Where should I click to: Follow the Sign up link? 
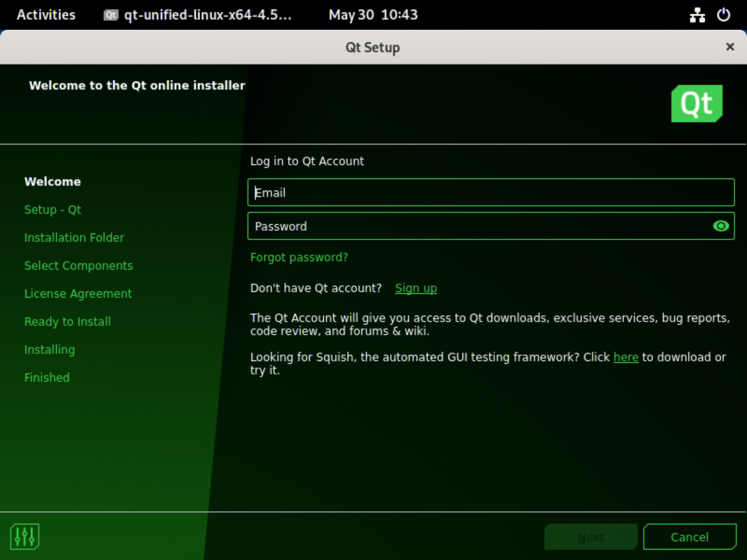416,288
